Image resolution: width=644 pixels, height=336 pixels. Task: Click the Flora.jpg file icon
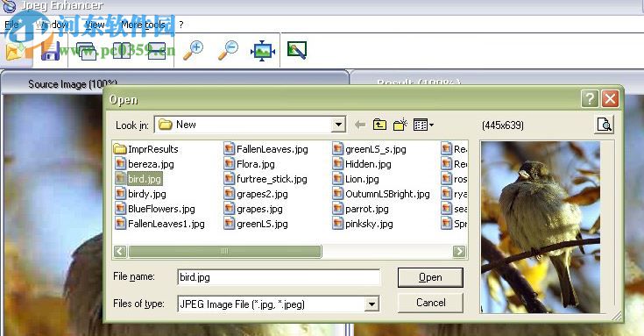[230, 164]
